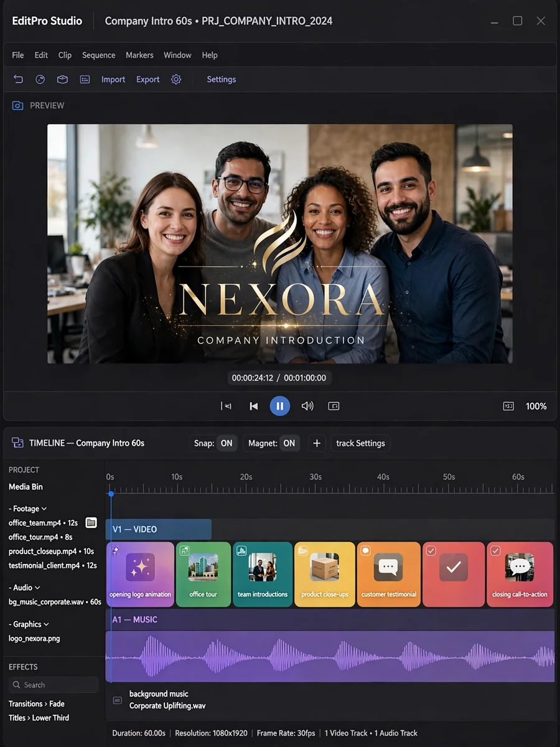Jump to the sequence start with the bar-arrow icon
Image resolution: width=560 pixels, height=747 pixels.
[x=226, y=406]
